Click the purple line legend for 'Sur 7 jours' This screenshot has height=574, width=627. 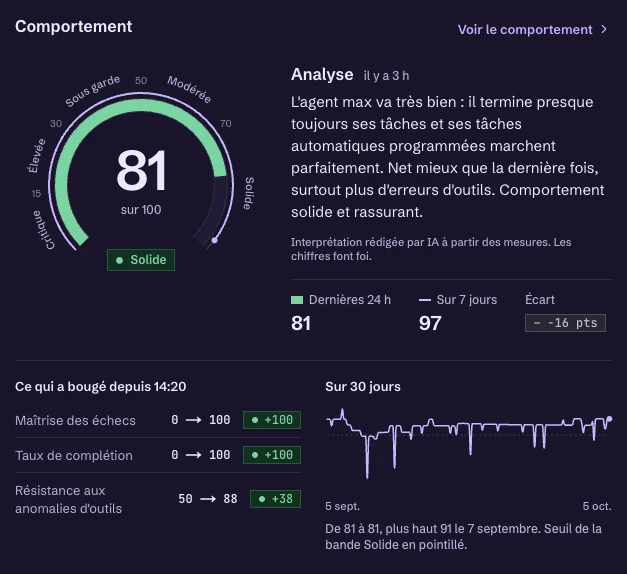tap(425, 300)
